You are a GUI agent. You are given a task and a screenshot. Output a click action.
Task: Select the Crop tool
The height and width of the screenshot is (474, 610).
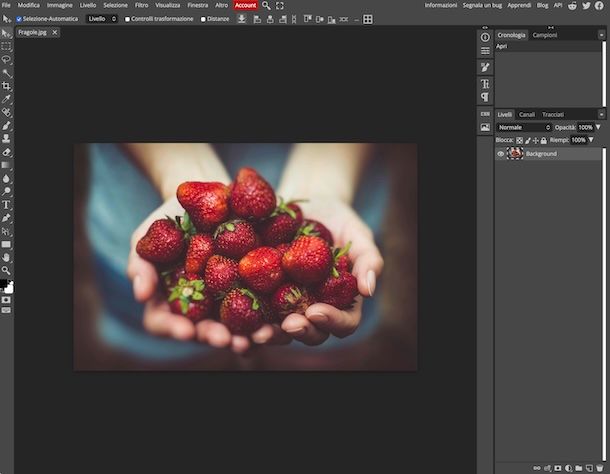pos(6,86)
